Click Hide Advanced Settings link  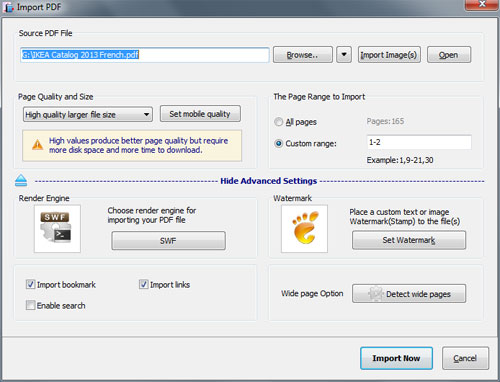(x=269, y=181)
